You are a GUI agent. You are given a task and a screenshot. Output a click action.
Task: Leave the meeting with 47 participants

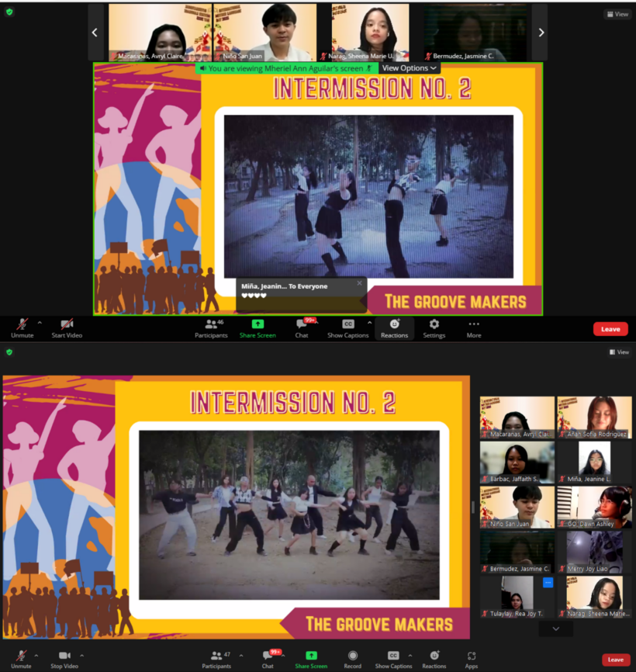(615, 660)
